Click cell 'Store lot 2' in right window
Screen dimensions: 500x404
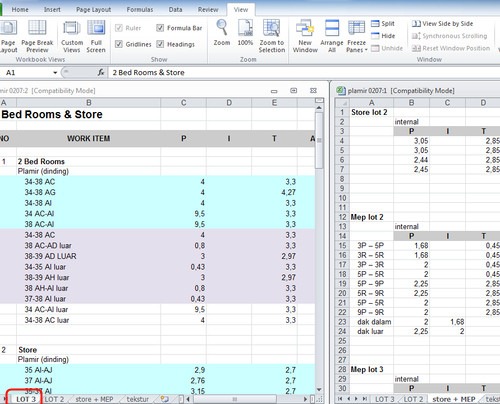371,112
